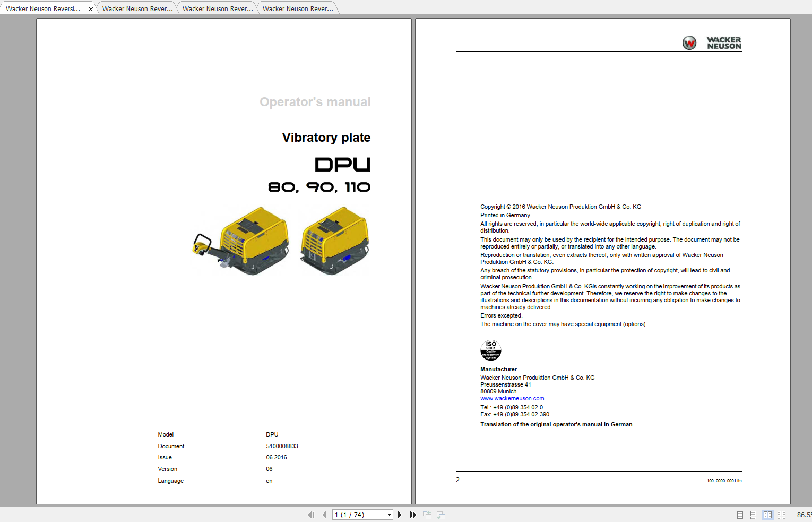Click the vibratory plate image with handle
812x522 pixels.
pos(240,241)
